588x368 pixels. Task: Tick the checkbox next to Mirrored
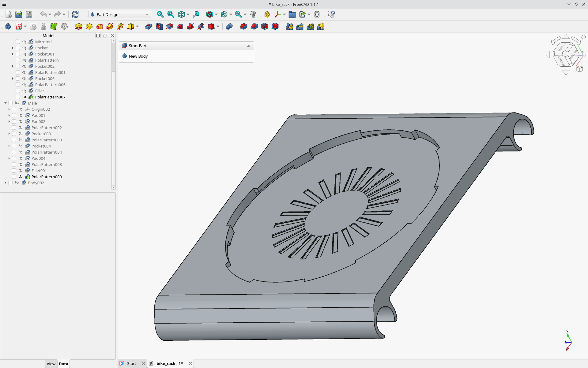click(18, 42)
